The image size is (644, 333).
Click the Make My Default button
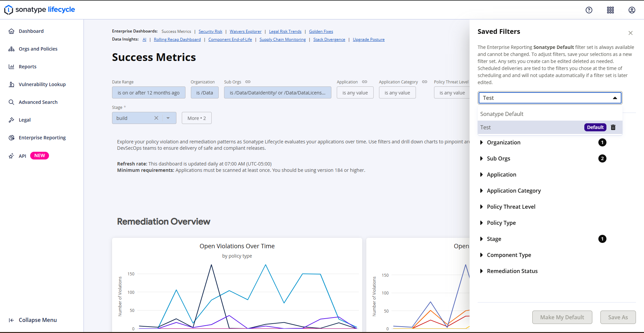[562, 317]
